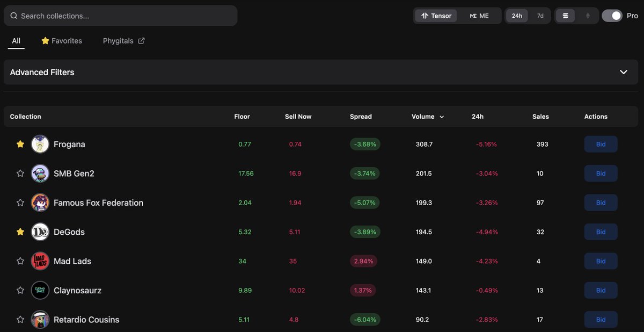This screenshot has height=332, width=644.
Task: Star the Famous Fox Federation collection
Action: [x=20, y=203]
